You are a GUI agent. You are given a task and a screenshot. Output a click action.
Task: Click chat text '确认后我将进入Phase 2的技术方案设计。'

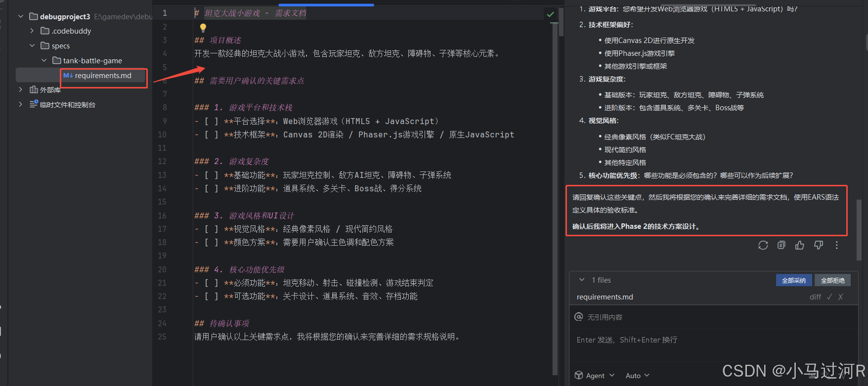[x=636, y=226]
